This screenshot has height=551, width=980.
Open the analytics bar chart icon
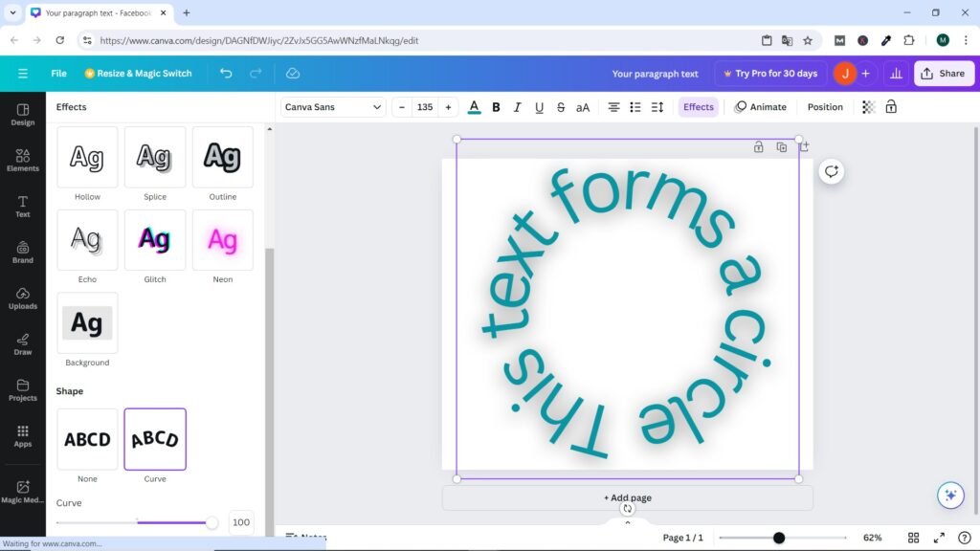click(896, 74)
